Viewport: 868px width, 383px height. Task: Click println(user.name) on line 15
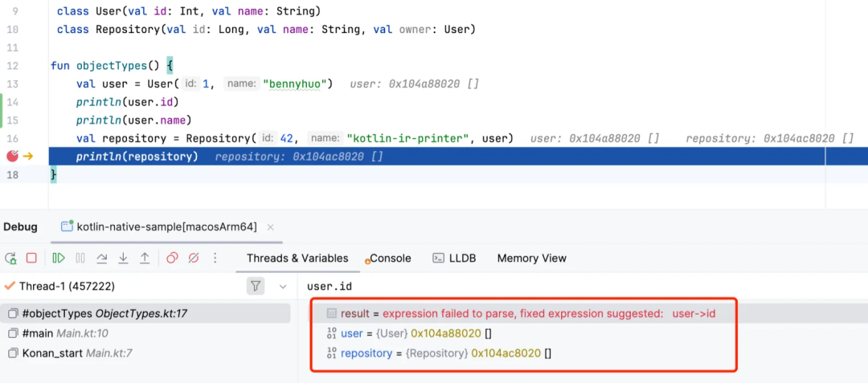coord(134,120)
